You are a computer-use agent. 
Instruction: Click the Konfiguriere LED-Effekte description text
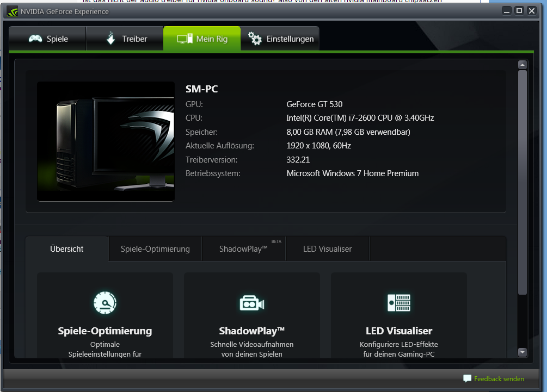399,349
